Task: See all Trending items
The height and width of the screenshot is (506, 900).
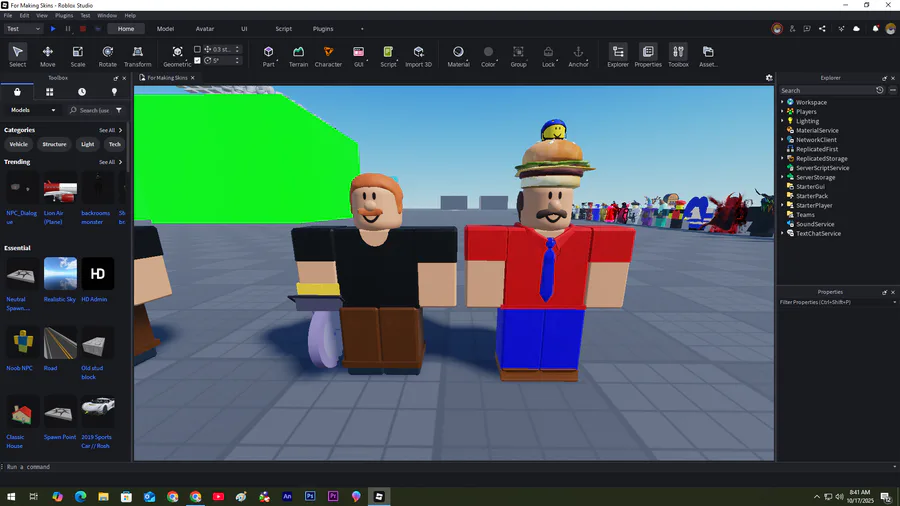Action: point(110,162)
